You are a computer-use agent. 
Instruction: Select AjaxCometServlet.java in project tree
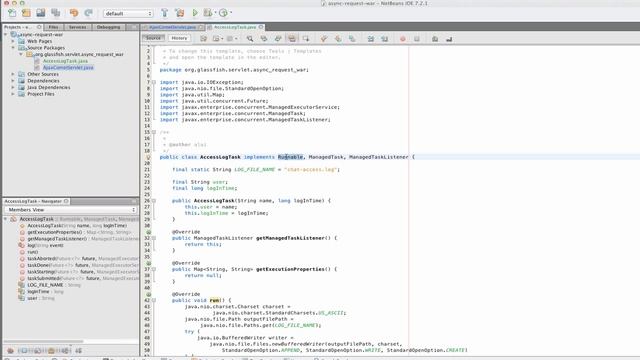(68, 67)
